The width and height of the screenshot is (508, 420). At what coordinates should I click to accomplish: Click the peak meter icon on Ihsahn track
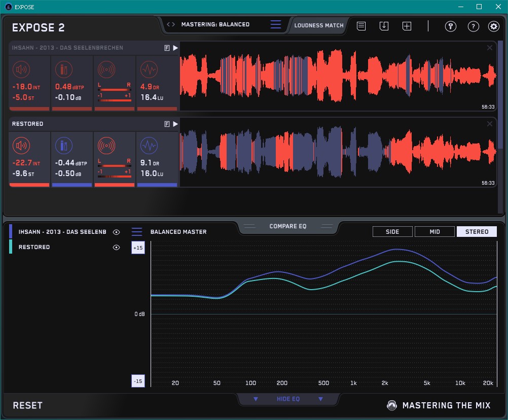coord(64,70)
